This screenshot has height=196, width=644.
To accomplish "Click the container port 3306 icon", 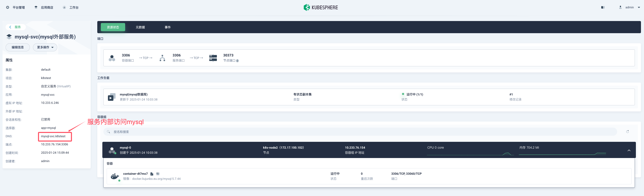I will point(112,58).
